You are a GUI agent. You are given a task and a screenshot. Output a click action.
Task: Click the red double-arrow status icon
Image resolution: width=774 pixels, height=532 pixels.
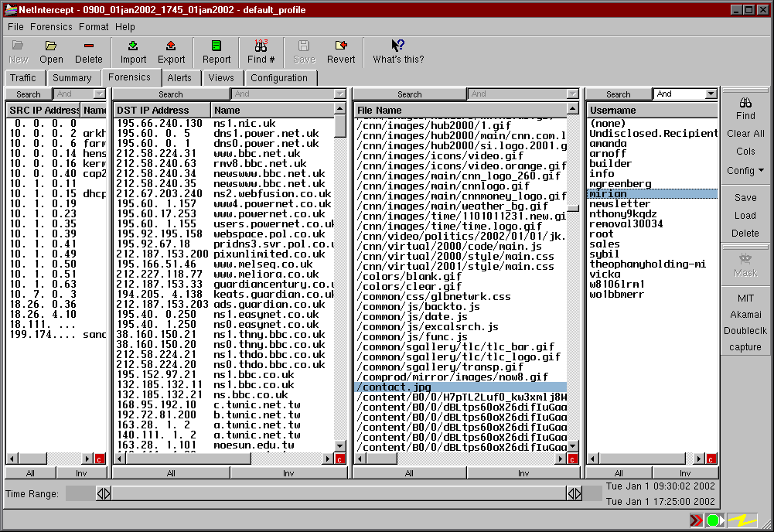(x=697, y=520)
